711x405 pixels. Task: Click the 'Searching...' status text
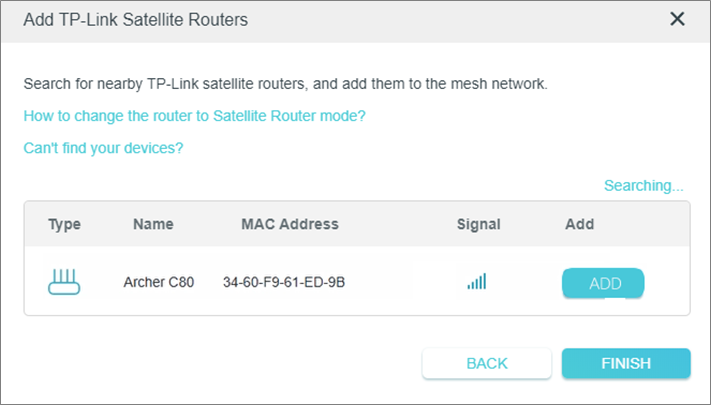point(643,185)
